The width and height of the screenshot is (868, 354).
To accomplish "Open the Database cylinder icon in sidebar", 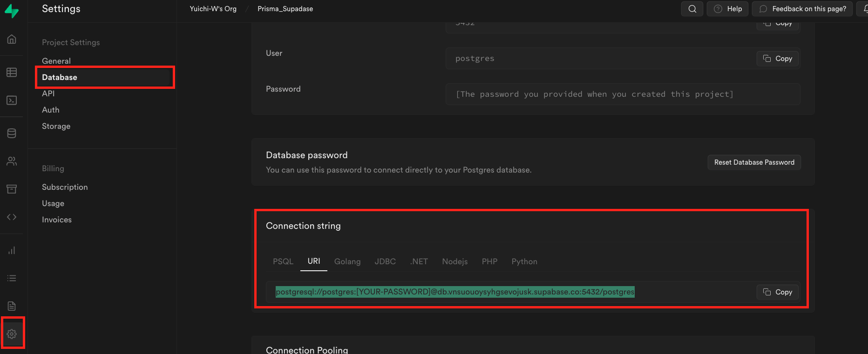I will coord(12,134).
